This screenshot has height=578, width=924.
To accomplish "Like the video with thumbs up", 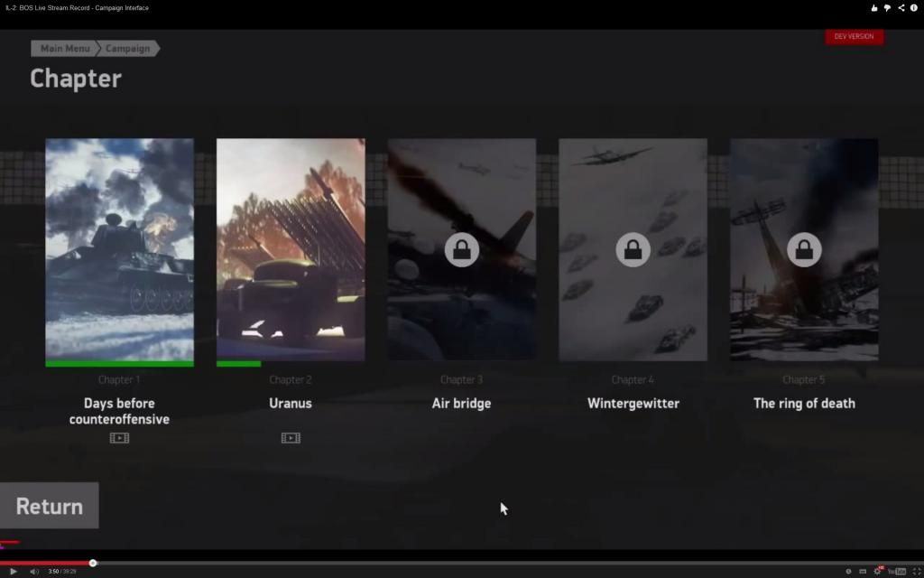I will coord(873,7).
